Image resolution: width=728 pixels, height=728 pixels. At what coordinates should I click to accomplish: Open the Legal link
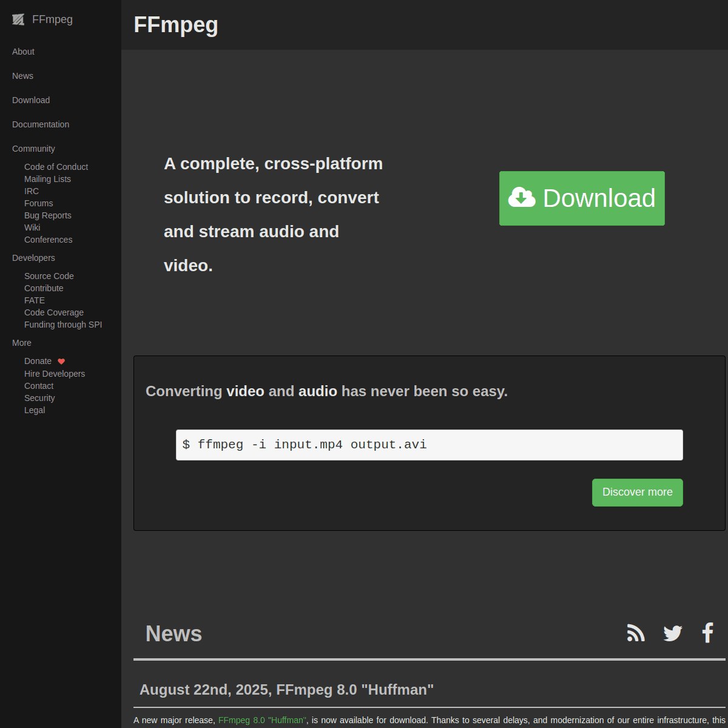(x=35, y=410)
